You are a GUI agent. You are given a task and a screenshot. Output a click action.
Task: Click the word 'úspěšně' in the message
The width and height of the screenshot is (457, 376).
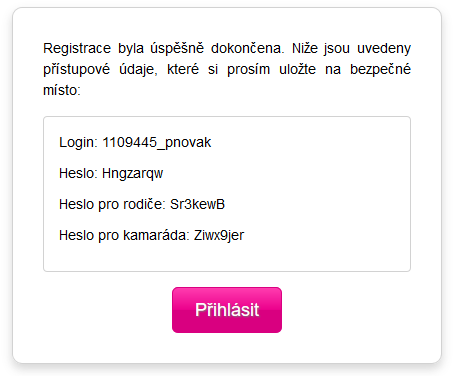coord(177,49)
